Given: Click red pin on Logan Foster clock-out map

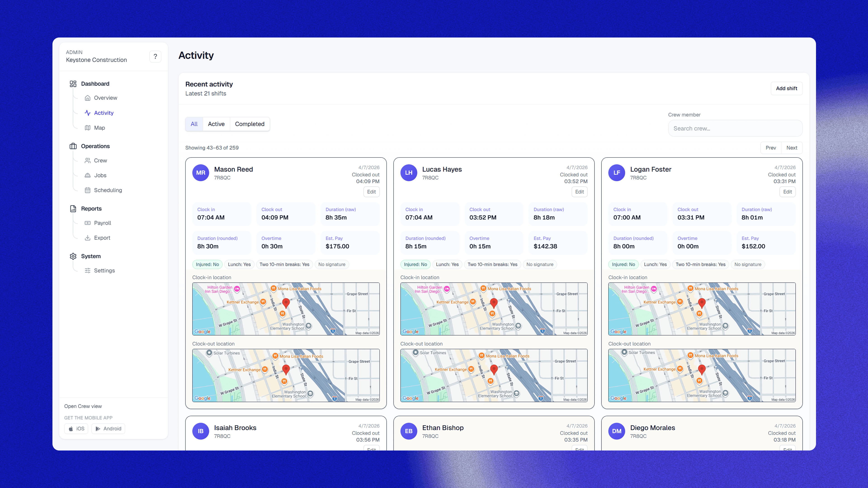Looking at the screenshot, I should (702, 370).
